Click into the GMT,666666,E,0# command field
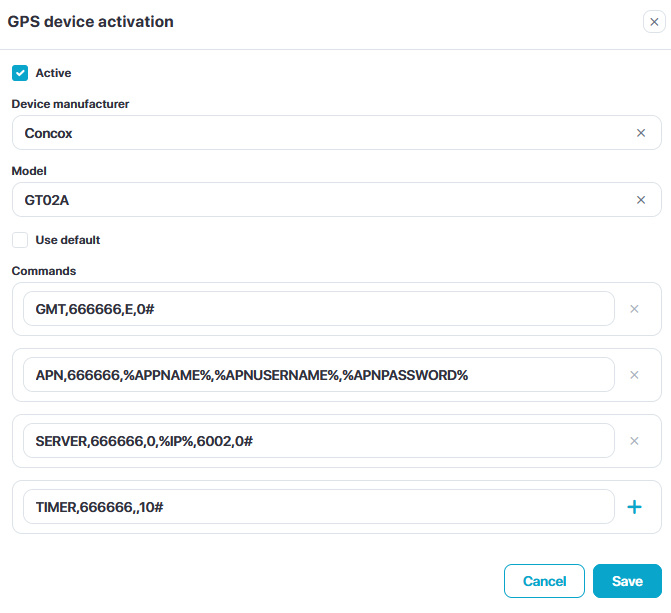Screen dimensions: 671x613 (x=318, y=309)
